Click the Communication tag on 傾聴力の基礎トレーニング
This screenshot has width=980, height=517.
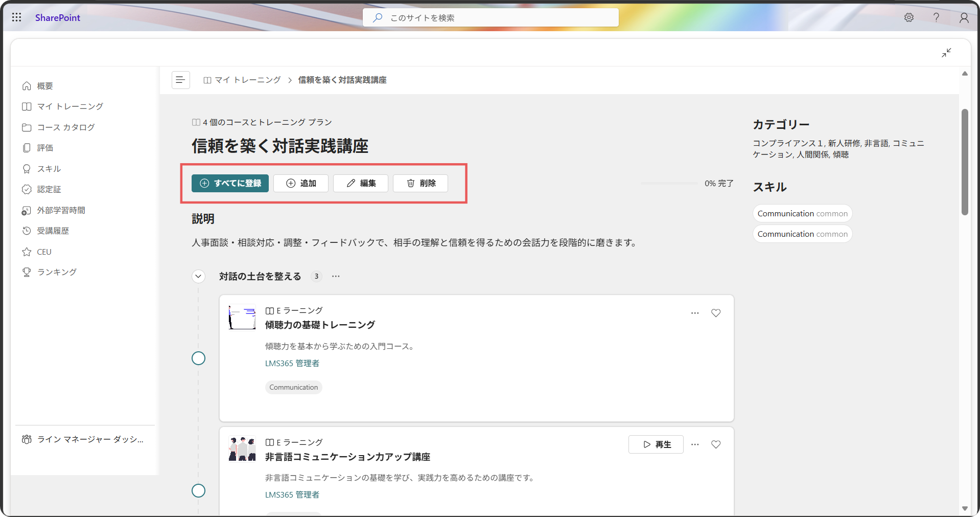tap(294, 387)
